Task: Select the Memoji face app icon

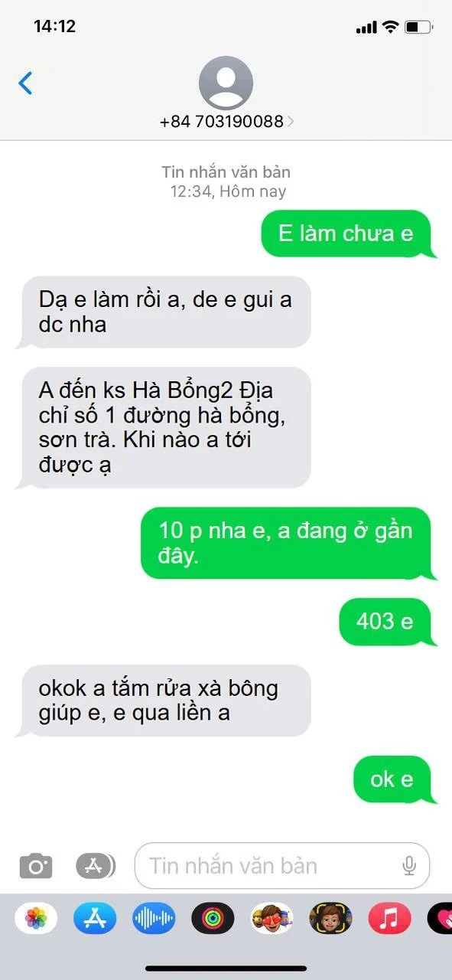Action: point(330,918)
